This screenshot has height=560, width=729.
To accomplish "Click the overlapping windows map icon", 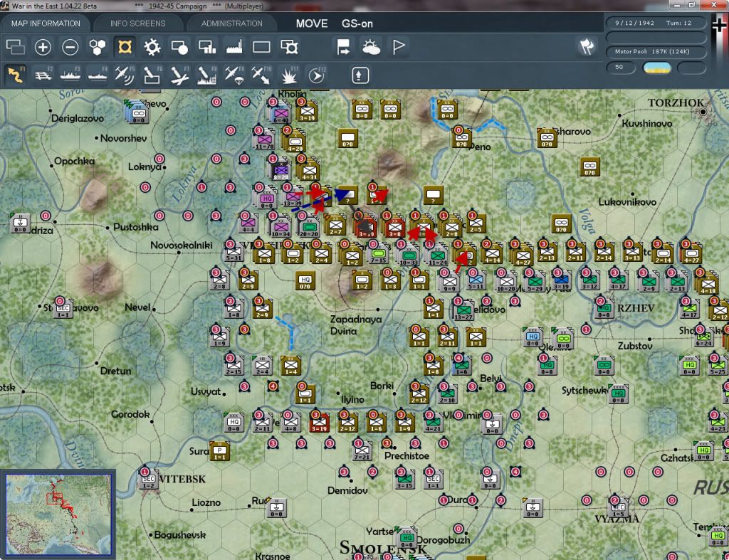I will click(x=16, y=47).
